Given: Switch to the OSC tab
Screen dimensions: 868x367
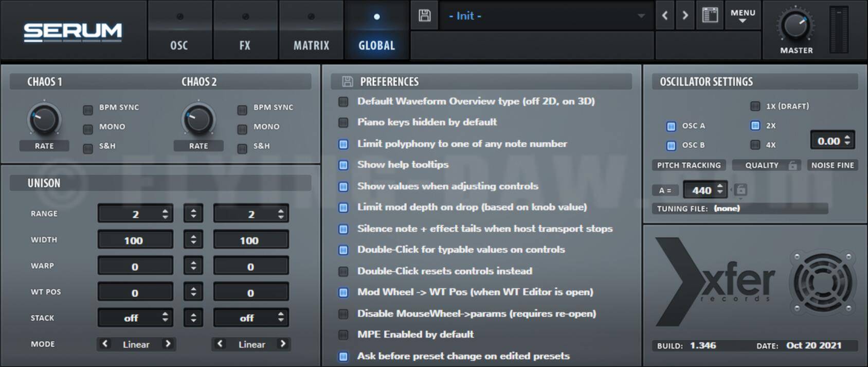Looking at the screenshot, I should 179,30.
